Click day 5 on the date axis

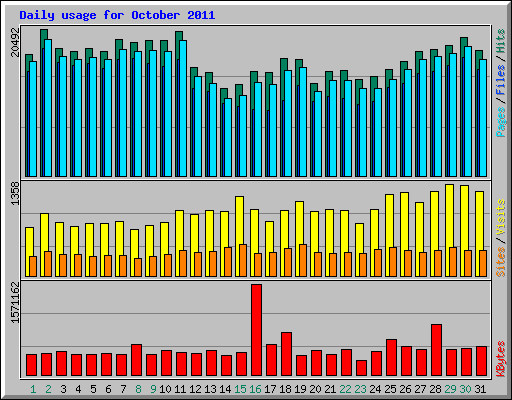pos(93,389)
